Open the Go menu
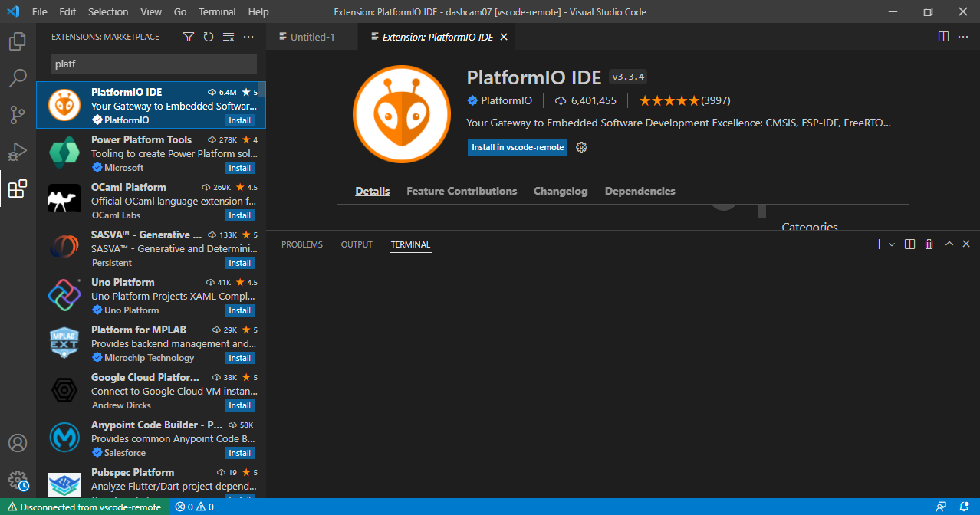 [180, 11]
